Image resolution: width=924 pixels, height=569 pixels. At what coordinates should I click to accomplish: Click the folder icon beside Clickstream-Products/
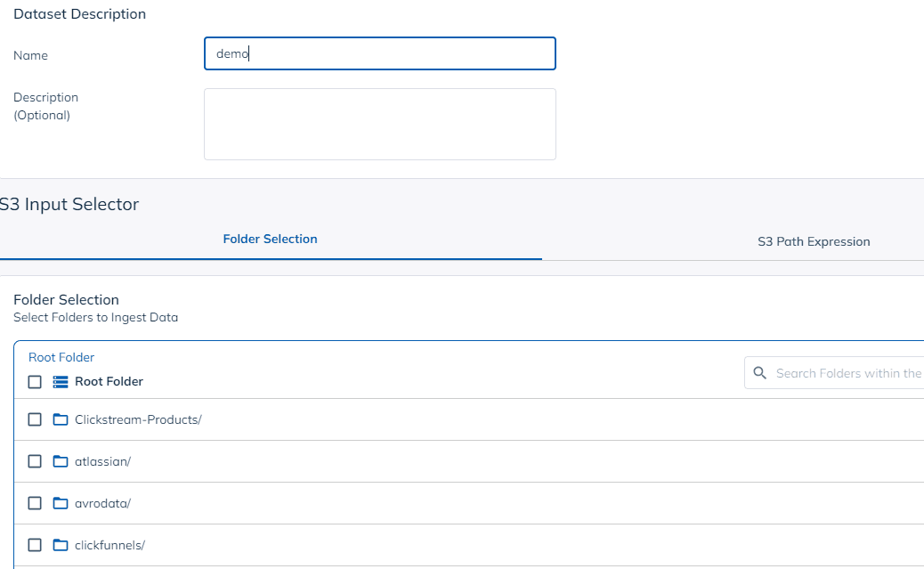(60, 419)
